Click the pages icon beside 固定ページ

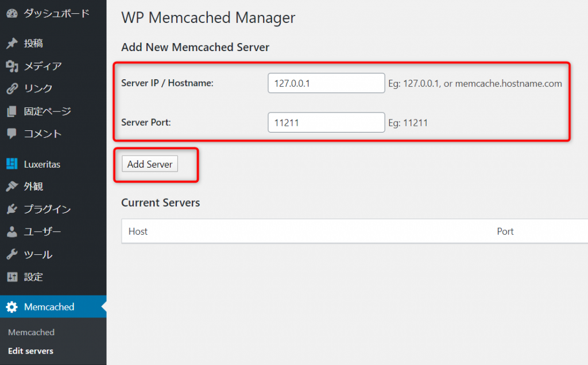pyautogui.click(x=11, y=111)
